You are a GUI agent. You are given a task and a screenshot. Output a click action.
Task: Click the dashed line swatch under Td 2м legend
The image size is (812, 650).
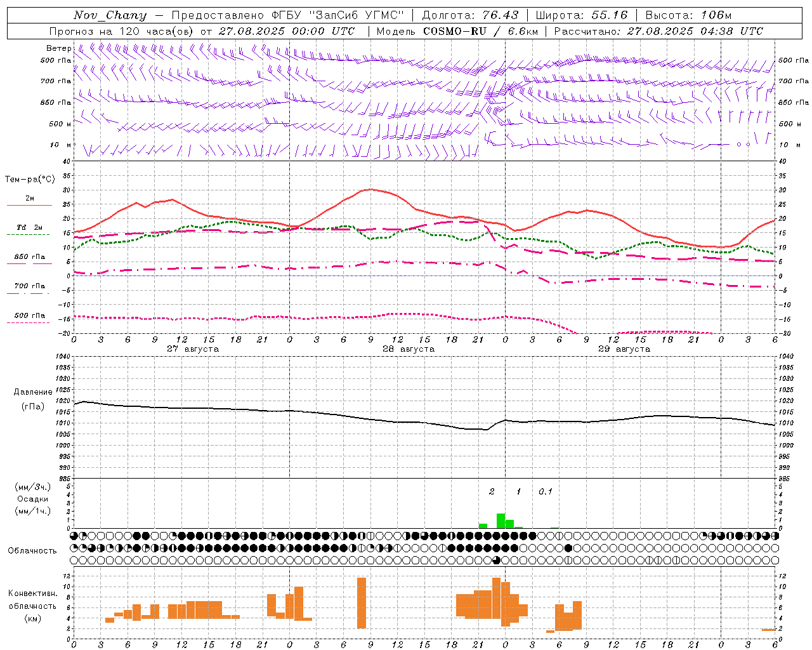(28, 235)
